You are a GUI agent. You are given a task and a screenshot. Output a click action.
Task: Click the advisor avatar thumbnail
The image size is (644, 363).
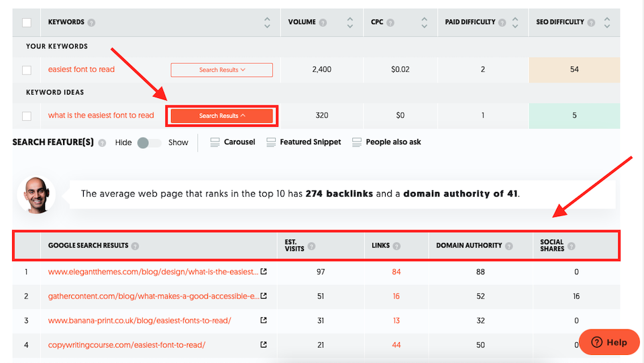(36, 195)
